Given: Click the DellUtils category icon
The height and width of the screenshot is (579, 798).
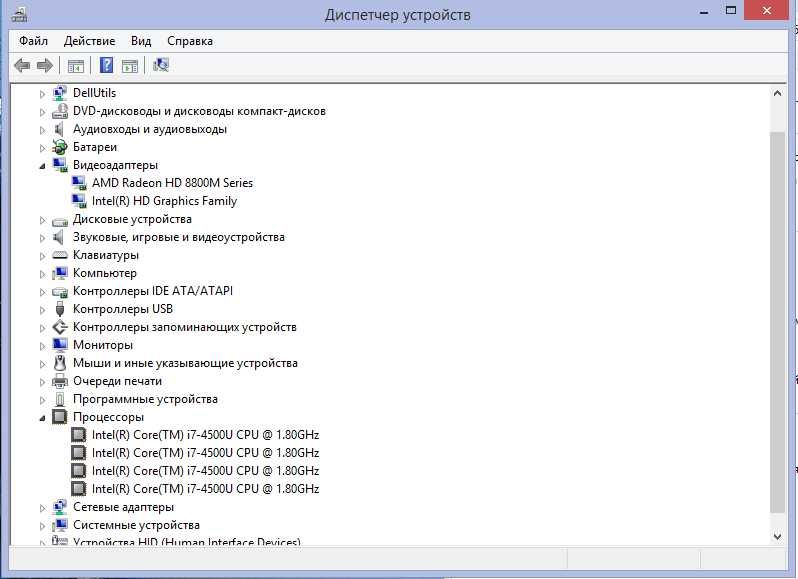Looking at the screenshot, I should click(60, 93).
